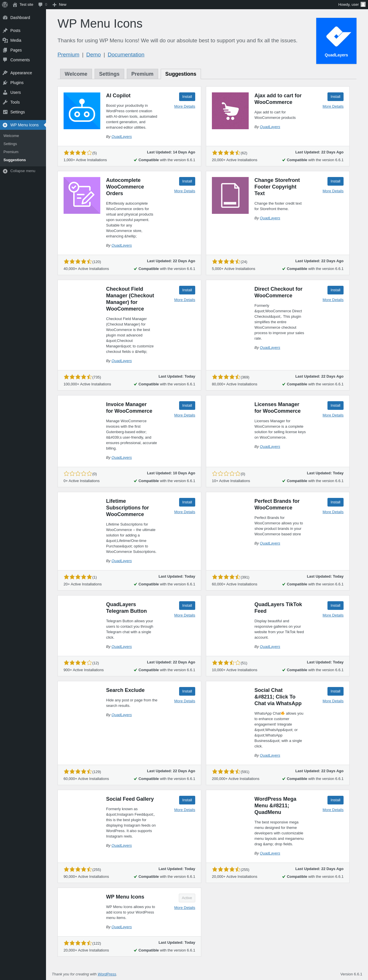
Task: Click the AI Copilot robot plugin icon
Action: 82,111
